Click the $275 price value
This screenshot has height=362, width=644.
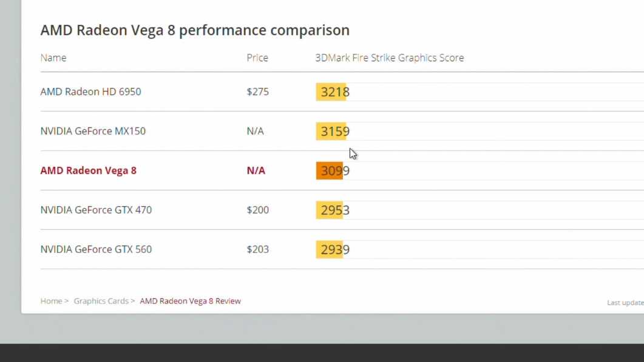(x=257, y=92)
